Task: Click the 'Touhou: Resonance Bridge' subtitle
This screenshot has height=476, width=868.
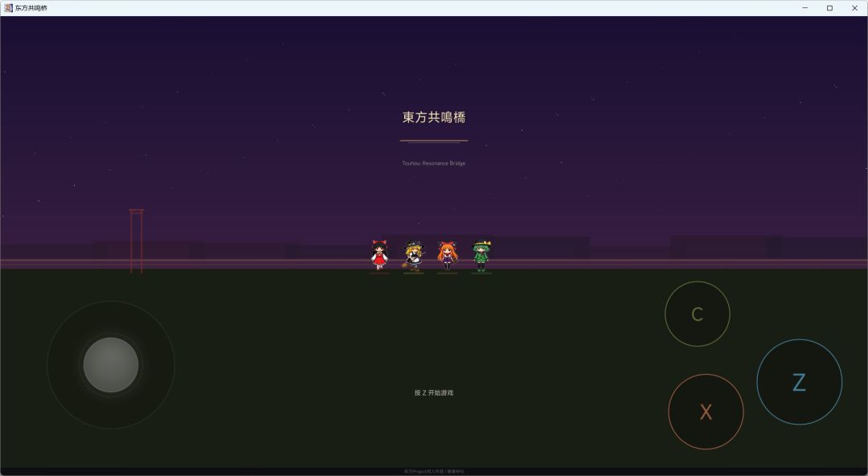Action: coord(433,163)
